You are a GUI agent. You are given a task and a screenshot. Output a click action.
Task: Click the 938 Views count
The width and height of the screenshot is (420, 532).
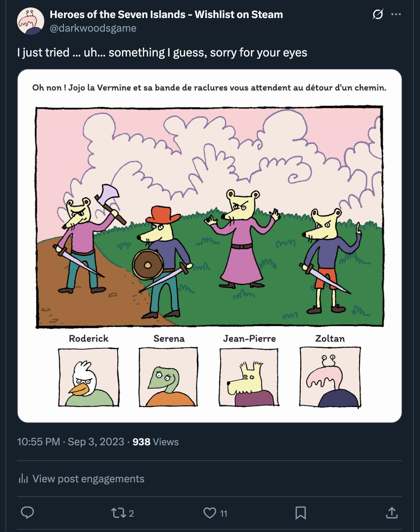coord(156,442)
